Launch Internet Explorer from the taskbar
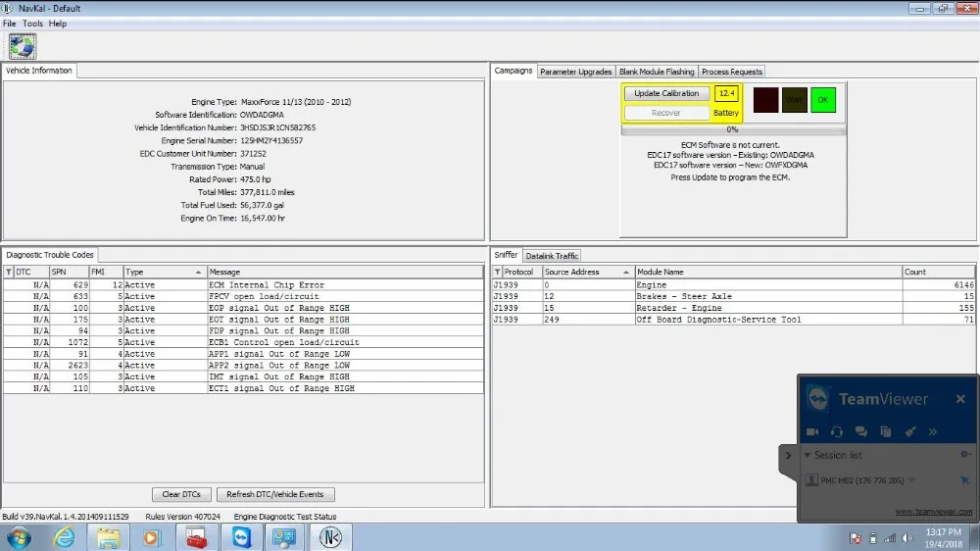The height and width of the screenshot is (551, 980). pyautogui.click(x=65, y=537)
